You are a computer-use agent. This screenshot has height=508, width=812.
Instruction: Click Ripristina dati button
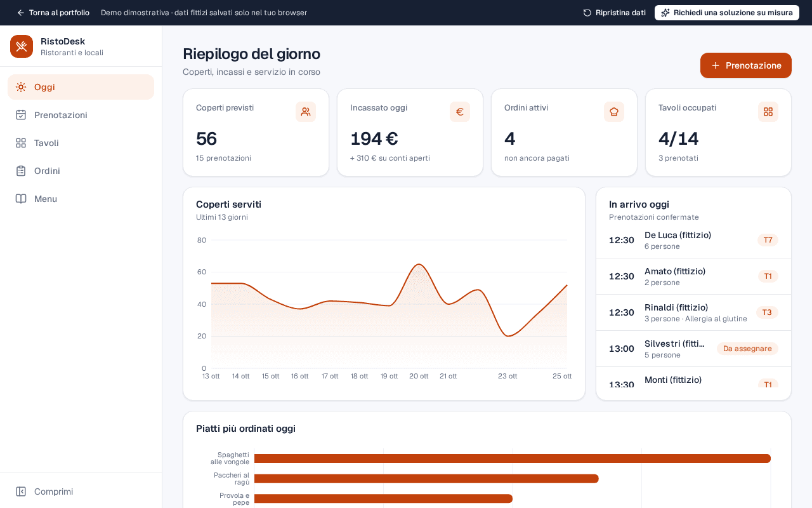pos(614,13)
